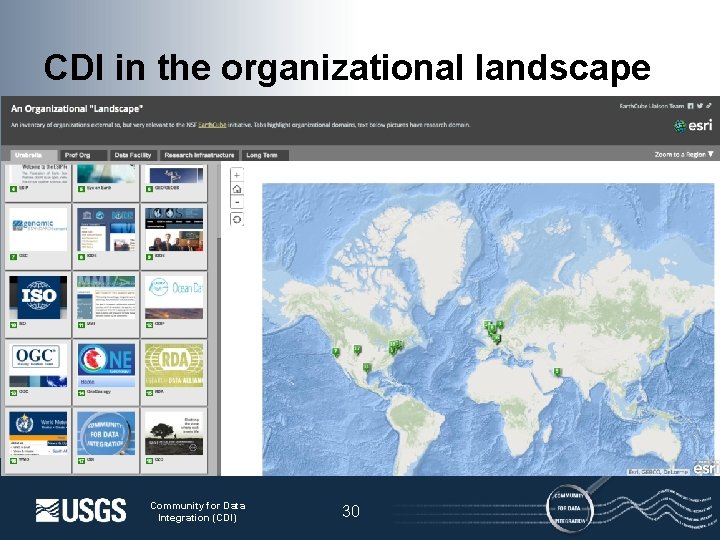Follow the EarthCube link in the description

pos(212,124)
